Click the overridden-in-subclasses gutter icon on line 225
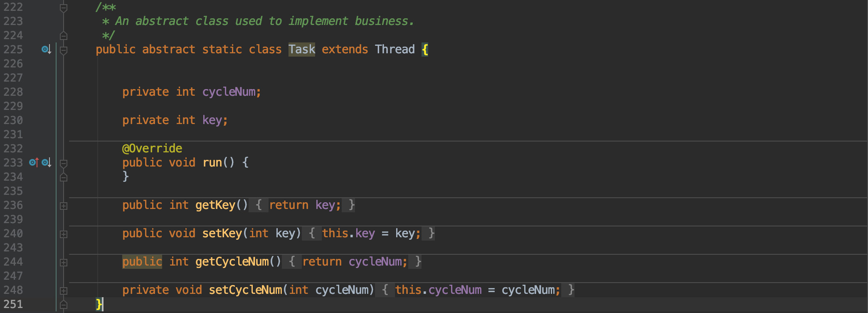The height and width of the screenshot is (313, 868). 46,50
